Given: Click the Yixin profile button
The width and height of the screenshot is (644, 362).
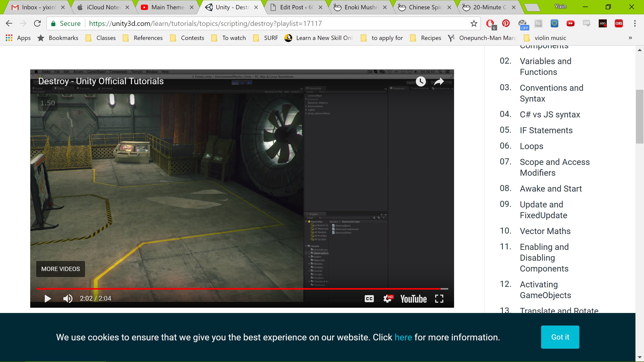Looking at the screenshot, I should [x=560, y=7].
